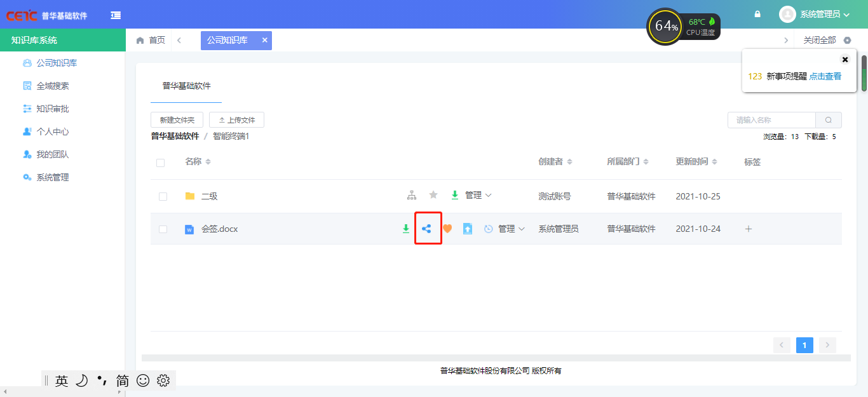Click the lock screen icon
Image resolution: width=868 pixels, height=397 pixels.
coord(757,14)
